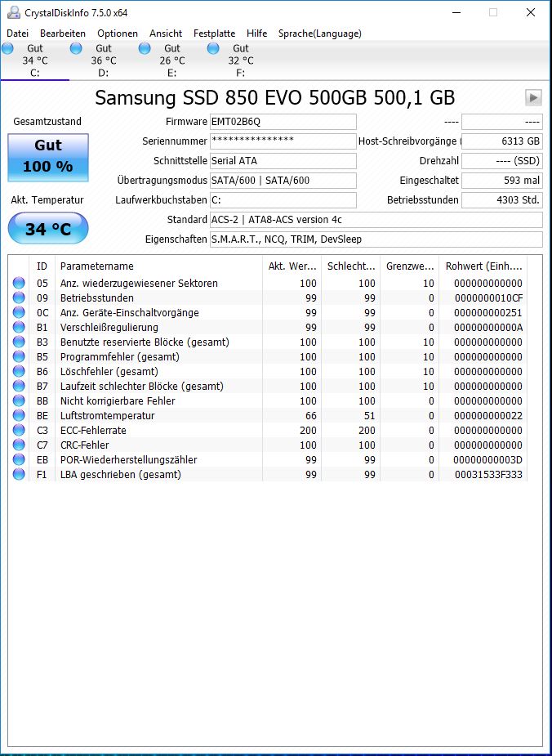552x756 pixels.
Task: Click status orb for Betriebsstunden row 09
Action: (19, 298)
